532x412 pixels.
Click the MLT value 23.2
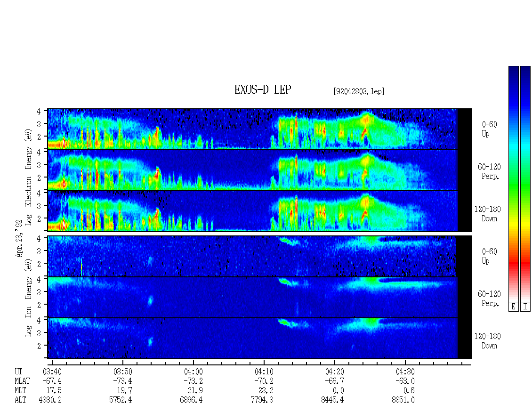(266, 391)
